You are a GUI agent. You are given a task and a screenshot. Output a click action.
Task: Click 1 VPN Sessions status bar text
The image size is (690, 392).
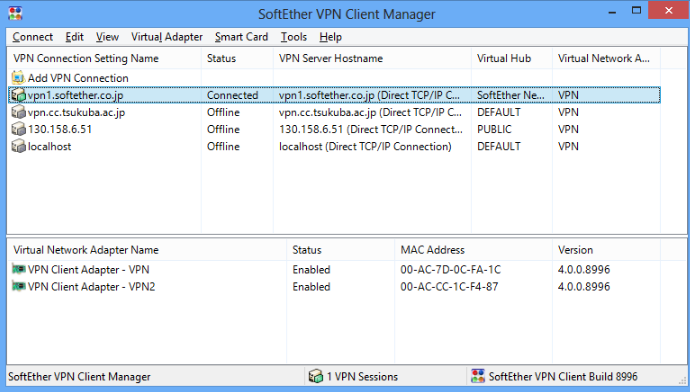(x=362, y=377)
